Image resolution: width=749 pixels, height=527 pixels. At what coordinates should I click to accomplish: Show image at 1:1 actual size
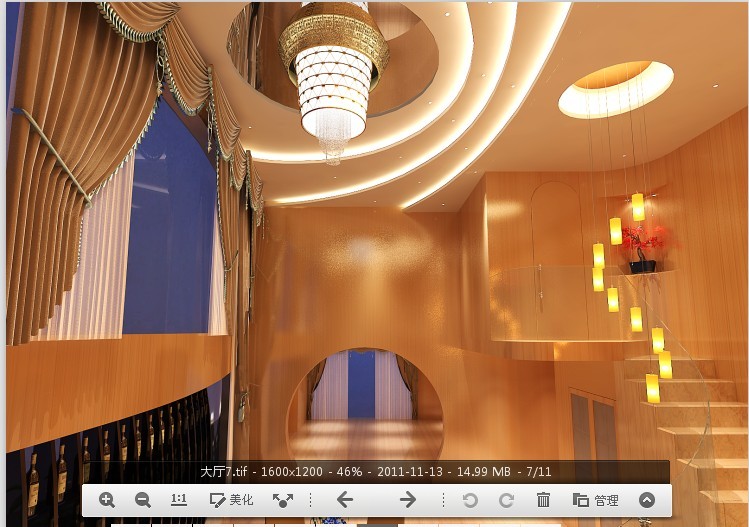pos(179,500)
